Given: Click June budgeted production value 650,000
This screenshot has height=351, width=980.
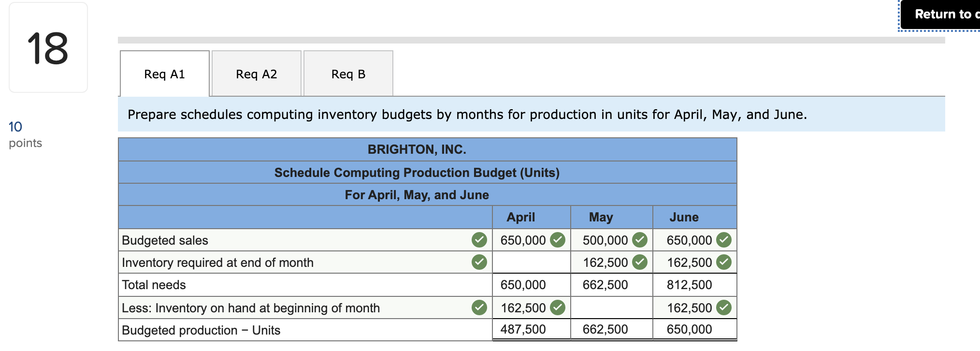Looking at the screenshot, I should (x=689, y=329).
